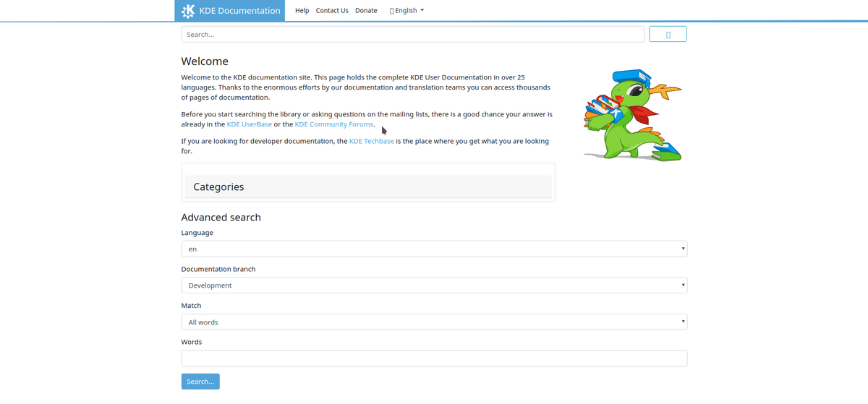This screenshot has width=868, height=404.
Task: Visit the KDE Community Forums link
Action: coord(334,124)
